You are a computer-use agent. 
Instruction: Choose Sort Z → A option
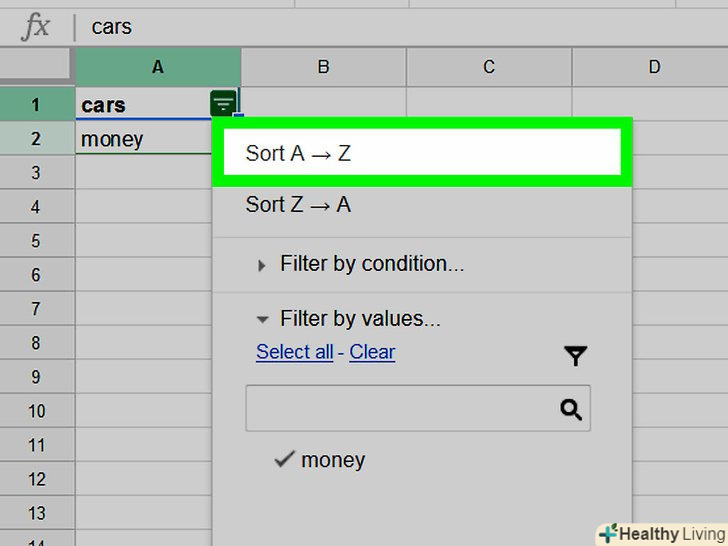298,205
